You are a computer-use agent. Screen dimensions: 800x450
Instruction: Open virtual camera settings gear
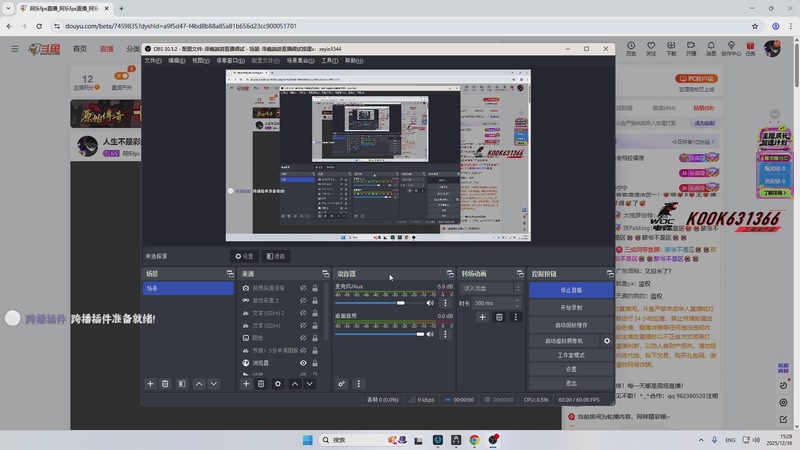[607, 341]
